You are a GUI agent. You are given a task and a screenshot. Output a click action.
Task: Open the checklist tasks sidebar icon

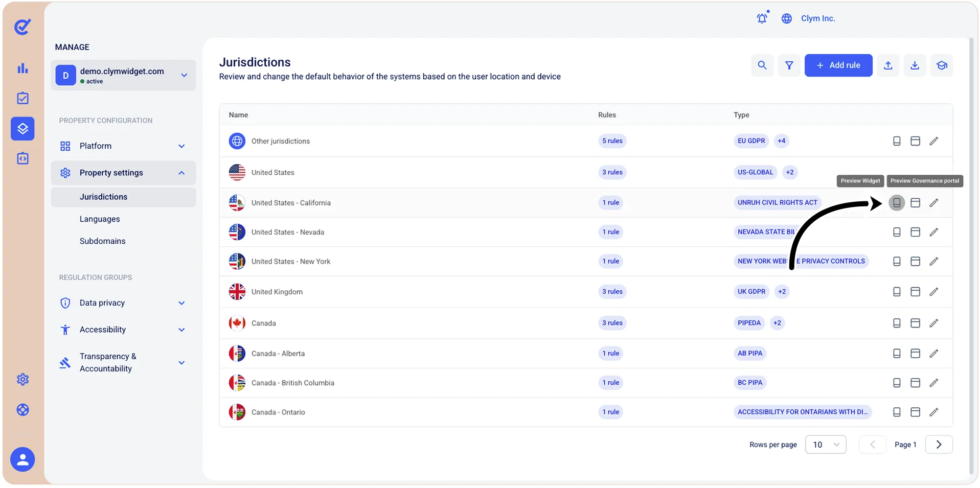point(22,98)
